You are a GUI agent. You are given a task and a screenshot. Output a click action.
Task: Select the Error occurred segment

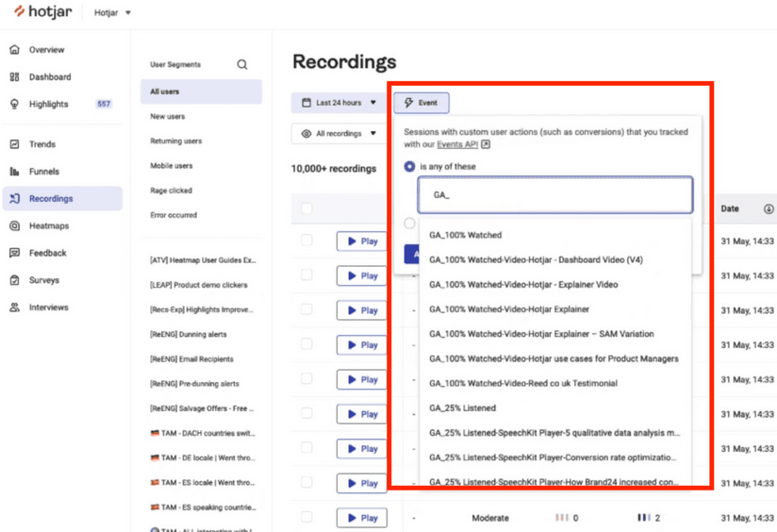(x=174, y=215)
